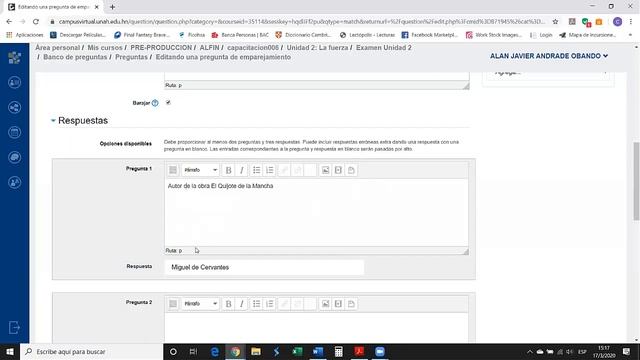Insert media in Pregunta 2 editor

(x=338, y=304)
